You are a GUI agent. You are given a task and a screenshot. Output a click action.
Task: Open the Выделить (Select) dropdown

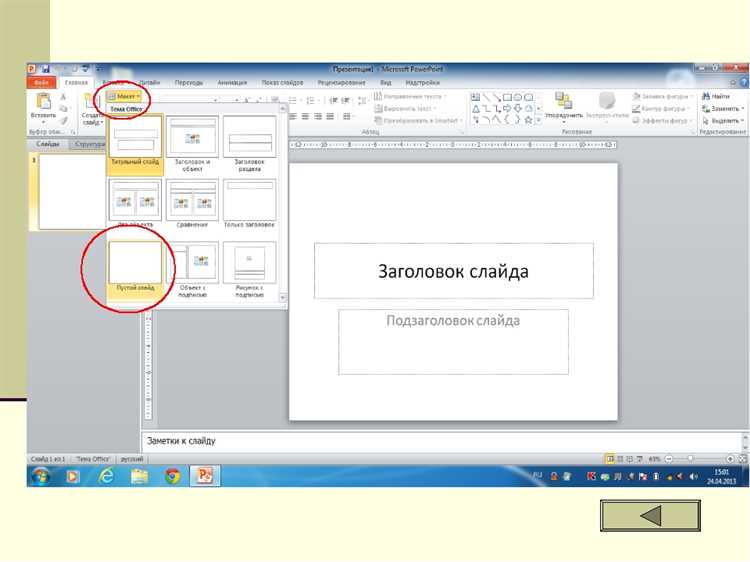724,121
